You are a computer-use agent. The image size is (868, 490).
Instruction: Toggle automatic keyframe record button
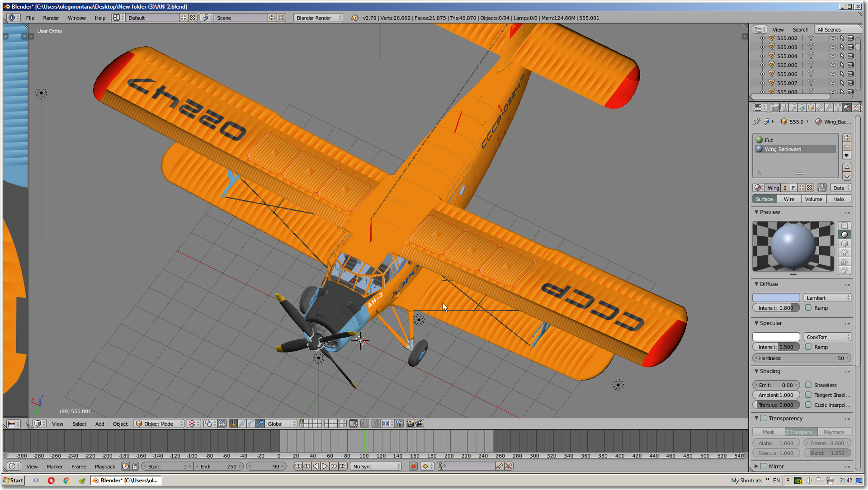[x=413, y=466]
